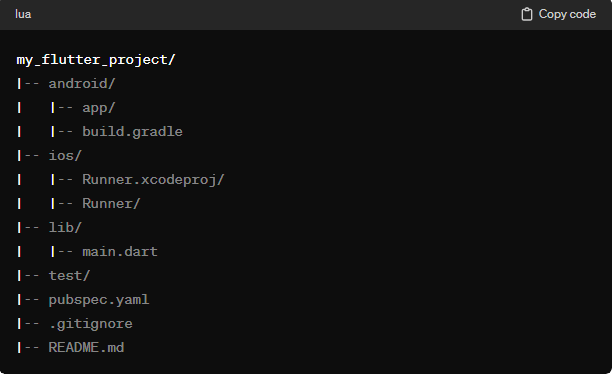Click the Copy code button text
This screenshot has width=612, height=374.
point(567,14)
